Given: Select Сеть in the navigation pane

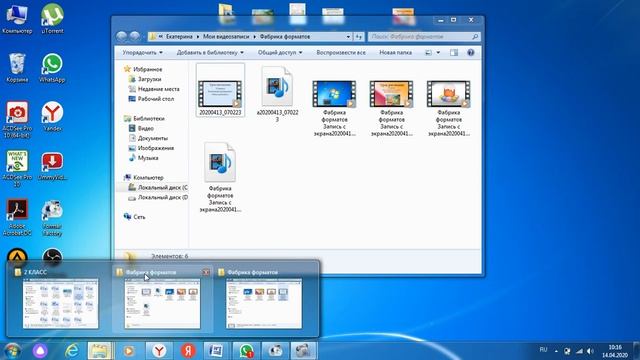Looking at the screenshot, I should [139, 217].
